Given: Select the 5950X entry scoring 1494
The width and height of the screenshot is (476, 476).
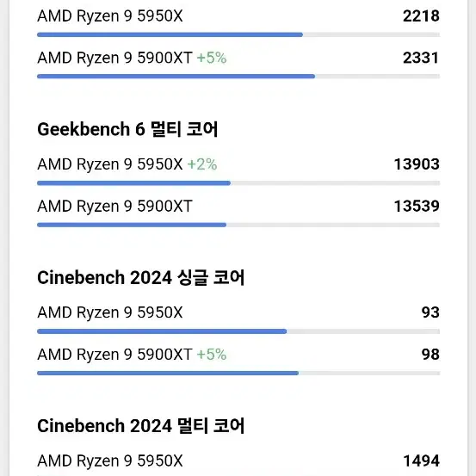Looking at the screenshot, I should (x=110, y=461).
